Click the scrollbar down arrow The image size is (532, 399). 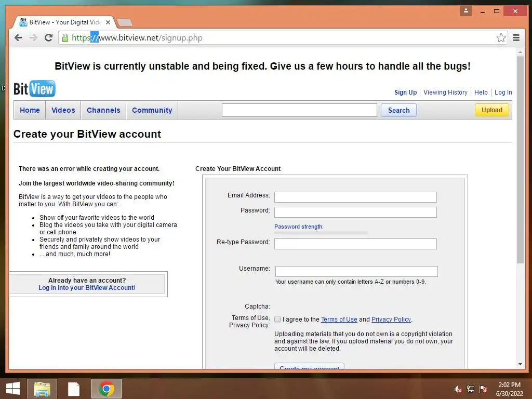click(520, 364)
